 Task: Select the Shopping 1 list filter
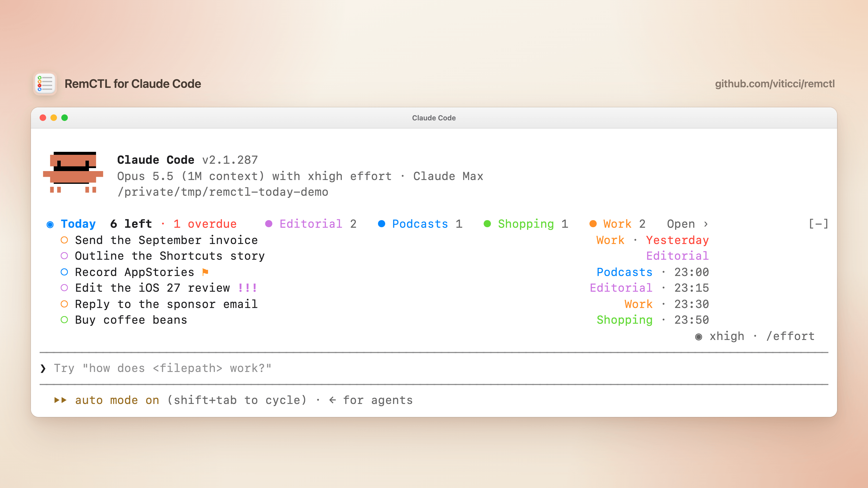click(526, 224)
